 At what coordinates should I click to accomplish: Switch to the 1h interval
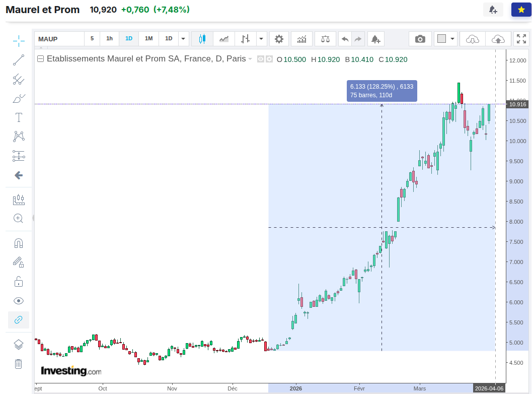coord(109,39)
